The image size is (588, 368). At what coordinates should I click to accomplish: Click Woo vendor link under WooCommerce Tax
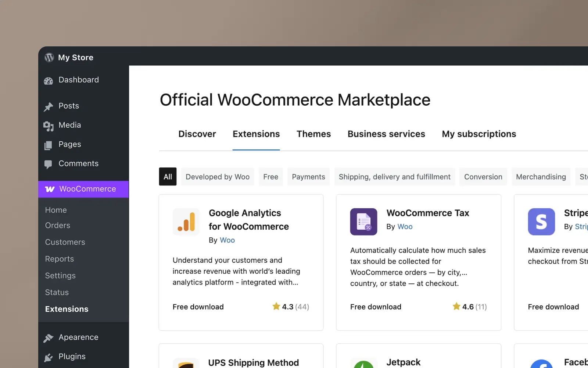pos(405,227)
